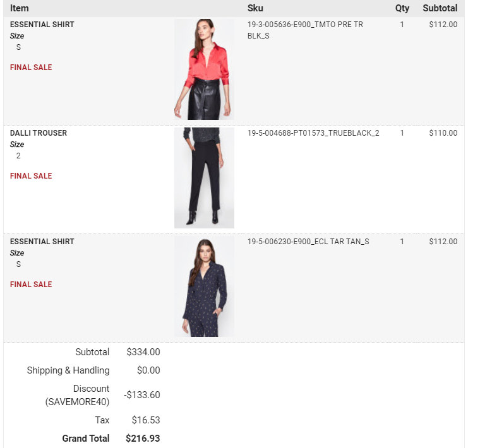
Task: Click the TRUEBLACK_2 trouser SKU text
Action: [313, 133]
